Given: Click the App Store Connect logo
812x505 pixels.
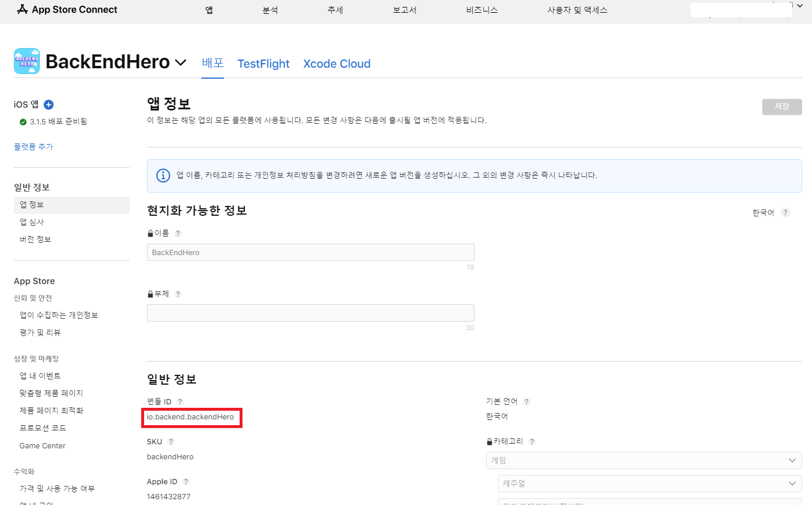Looking at the screenshot, I should [67, 9].
